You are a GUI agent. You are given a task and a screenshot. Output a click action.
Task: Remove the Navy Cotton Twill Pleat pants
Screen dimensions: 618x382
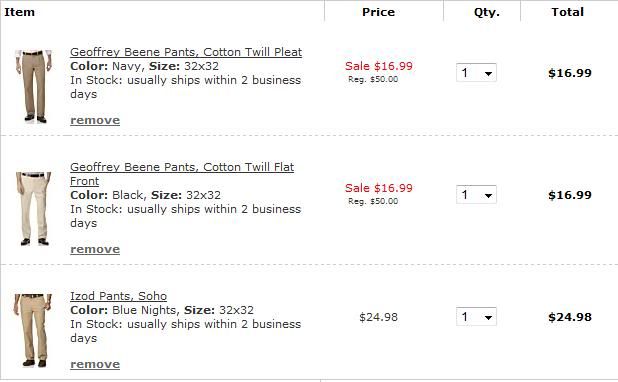(x=95, y=120)
